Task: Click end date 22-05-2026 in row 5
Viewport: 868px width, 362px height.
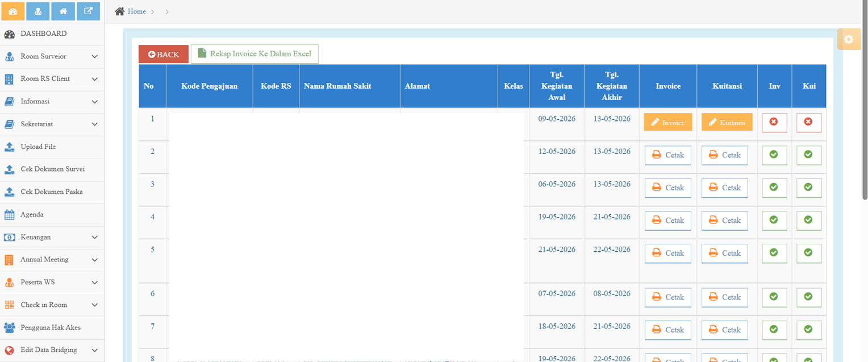Action: (611, 249)
